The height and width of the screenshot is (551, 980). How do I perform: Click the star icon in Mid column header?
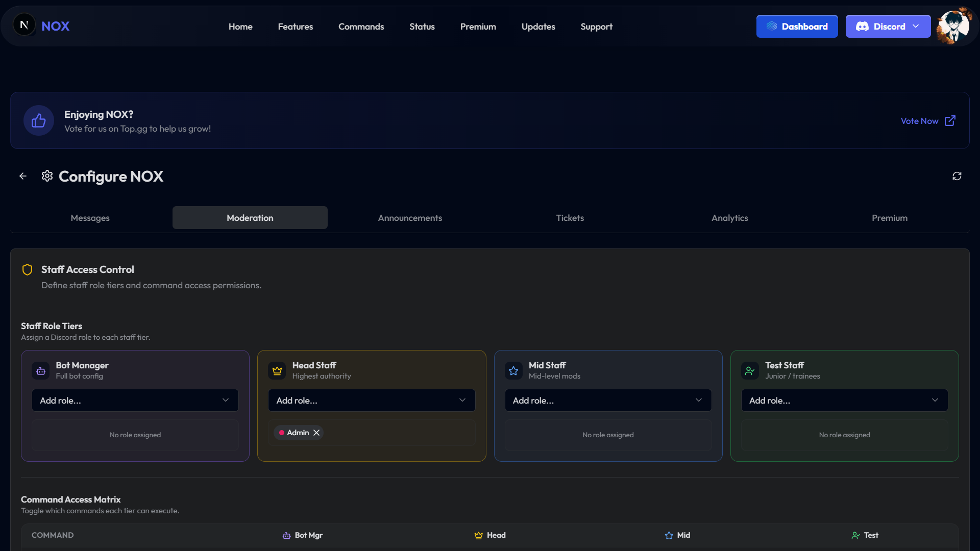coord(669,535)
